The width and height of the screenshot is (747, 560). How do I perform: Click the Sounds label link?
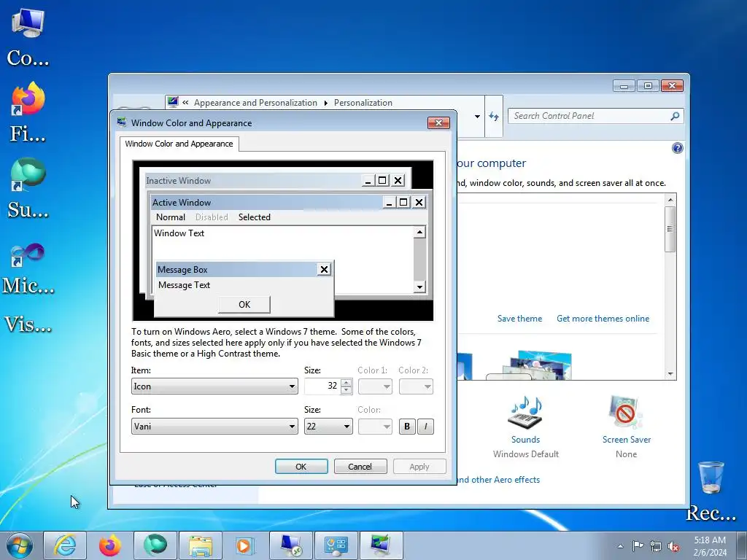(525, 440)
